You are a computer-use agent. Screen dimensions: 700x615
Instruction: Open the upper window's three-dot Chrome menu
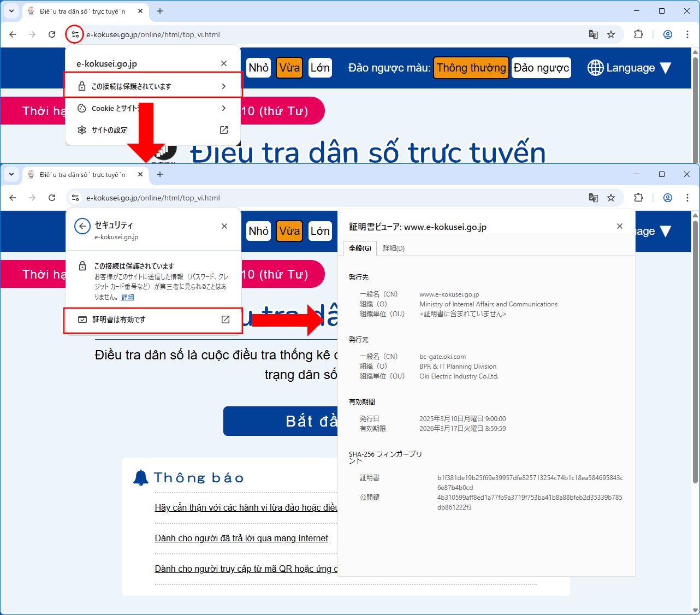coord(687,34)
